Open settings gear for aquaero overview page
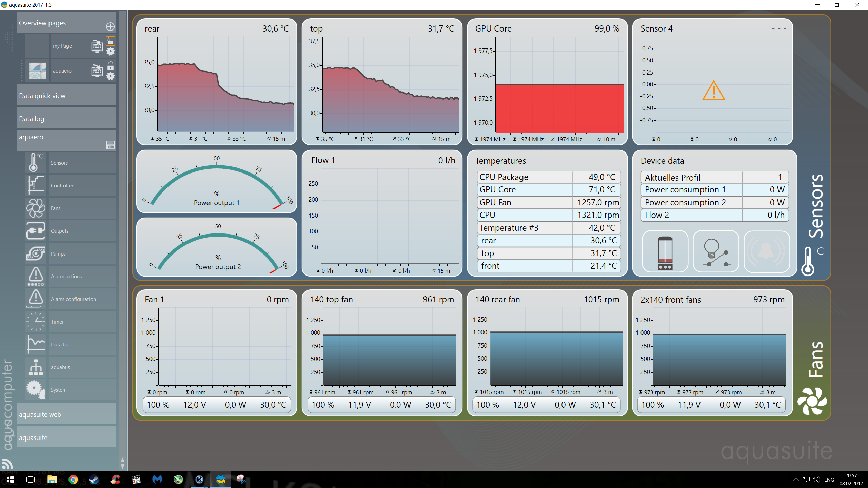This screenshot has height=488, width=868. [x=111, y=76]
